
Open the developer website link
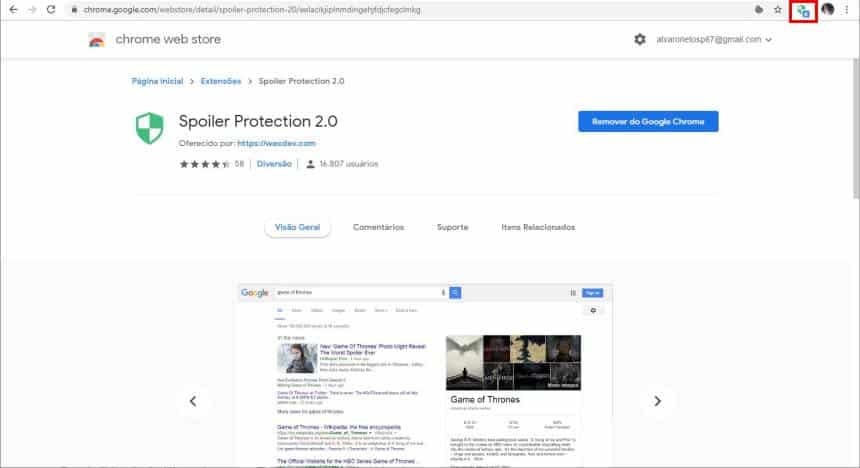click(276, 143)
